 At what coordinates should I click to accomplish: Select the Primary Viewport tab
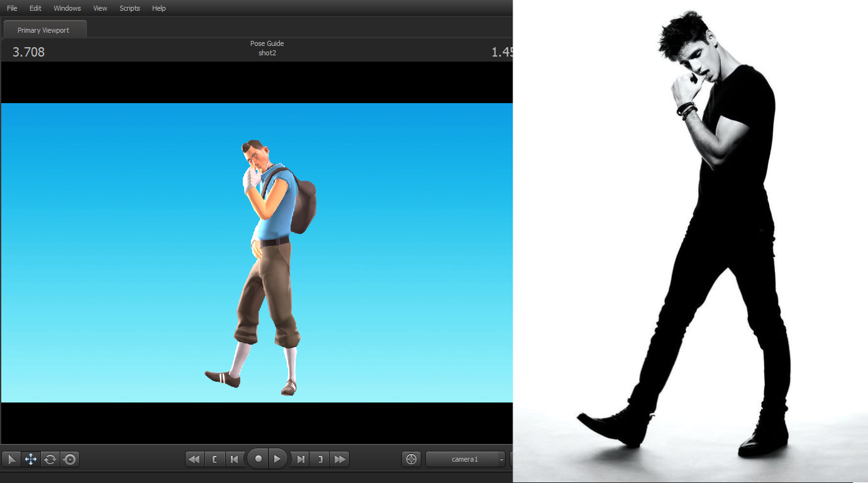(x=44, y=30)
